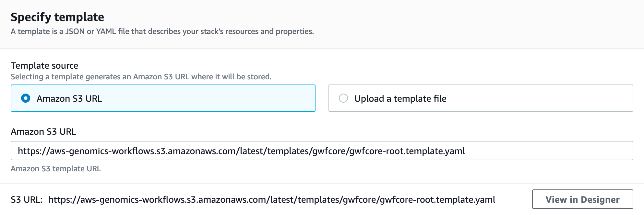Place cursor after 'template.yaml' in the URL input

[465, 151]
